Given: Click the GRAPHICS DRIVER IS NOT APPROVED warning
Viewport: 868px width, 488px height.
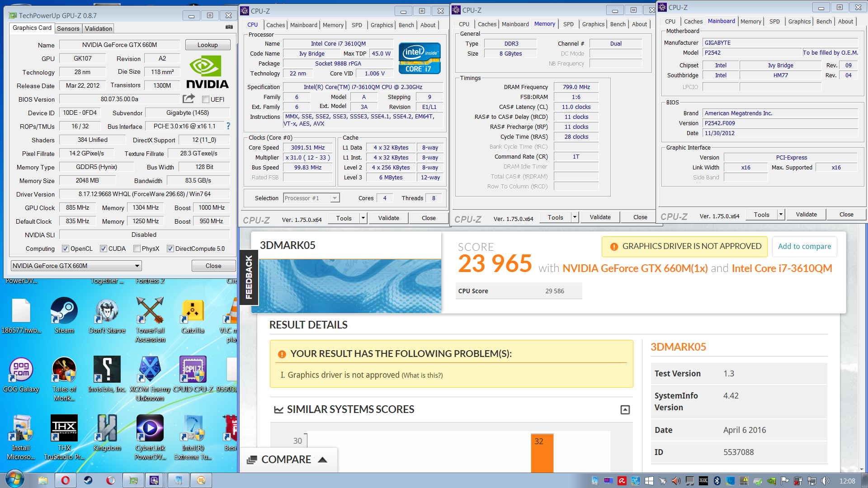Looking at the screenshot, I should pos(684,246).
